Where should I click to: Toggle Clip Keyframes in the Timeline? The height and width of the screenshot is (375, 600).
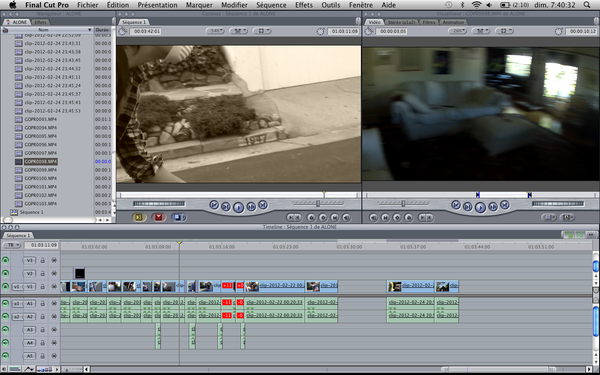[15, 369]
